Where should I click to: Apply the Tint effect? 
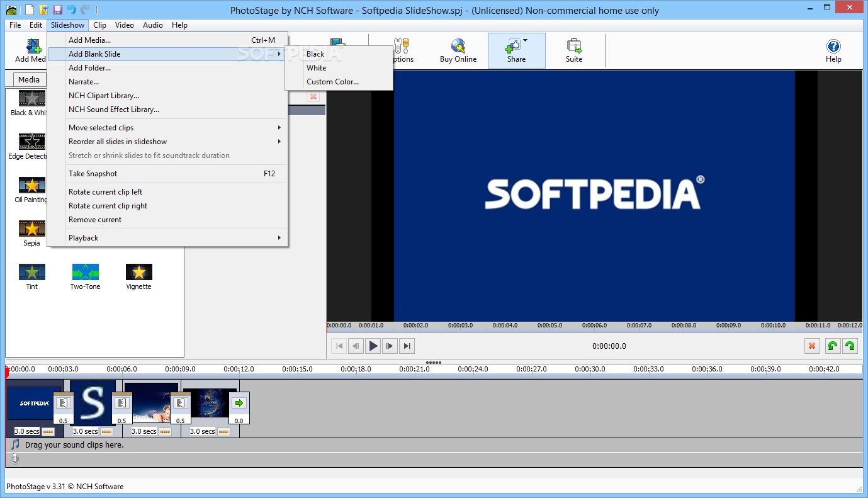(31, 276)
